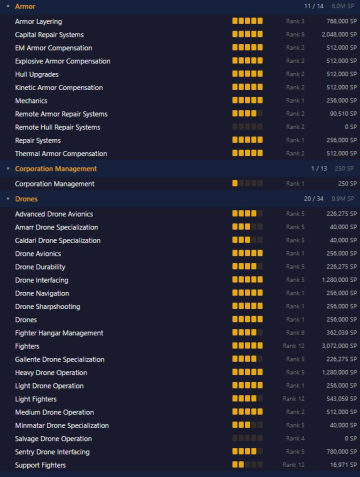Screen dimensions: 360x477
Task: Click 543,059 SP value of Light Fighters
Action: point(343,399)
